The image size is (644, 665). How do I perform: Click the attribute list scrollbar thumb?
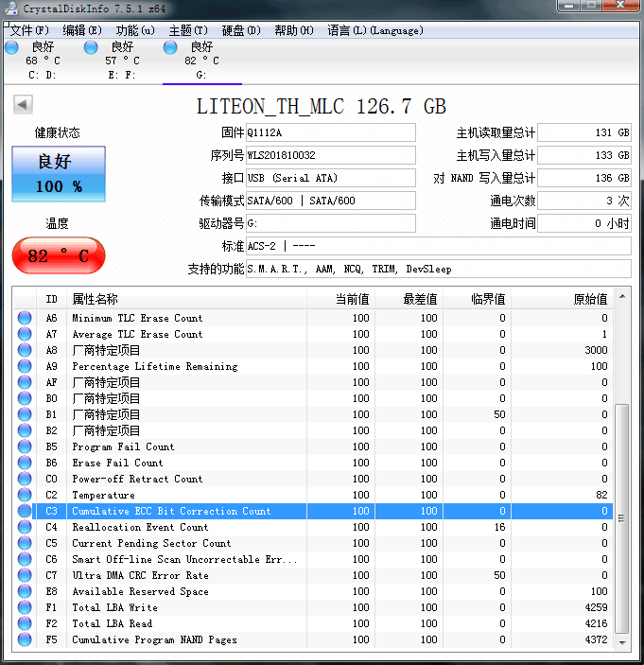(622, 518)
